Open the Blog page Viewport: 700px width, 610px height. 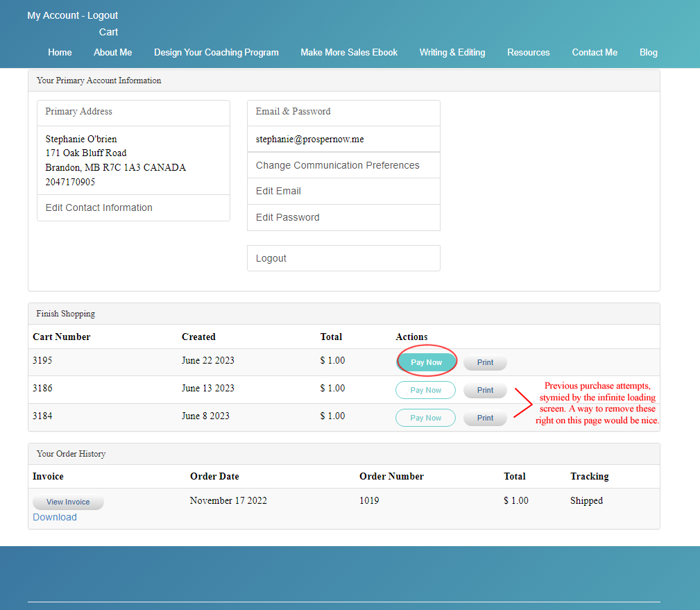648,52
